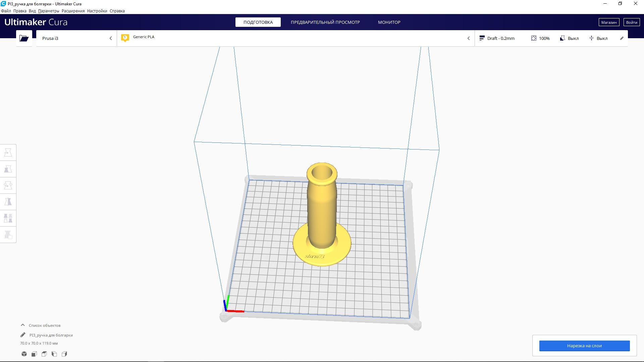This screenshot has width=644, height=362.
Task: Select the Support Blocker tool
Action: (8, 235)
